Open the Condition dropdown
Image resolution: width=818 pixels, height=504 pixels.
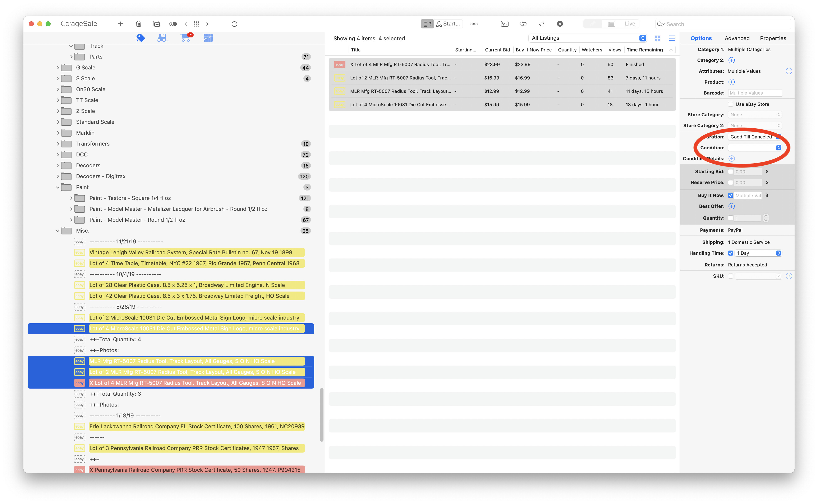click(754, 148)
